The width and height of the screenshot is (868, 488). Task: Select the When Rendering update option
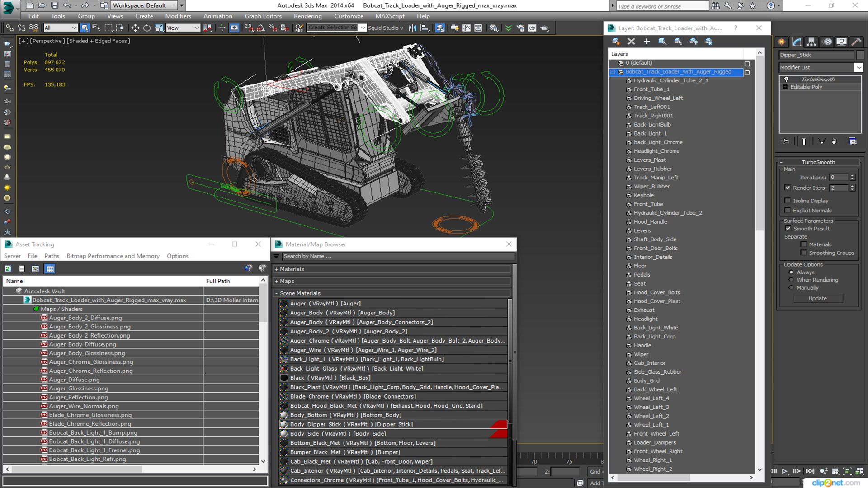click(791, 280)
